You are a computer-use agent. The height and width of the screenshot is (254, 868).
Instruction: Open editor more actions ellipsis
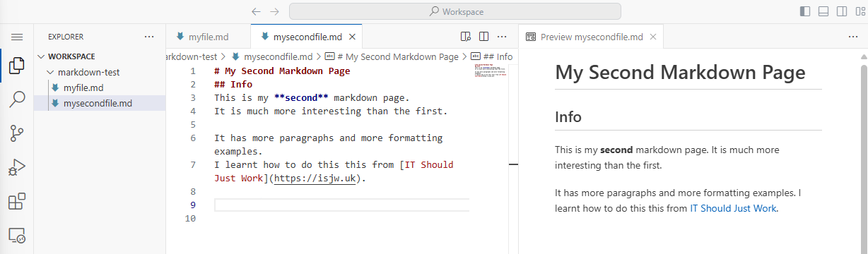(502, 37)
